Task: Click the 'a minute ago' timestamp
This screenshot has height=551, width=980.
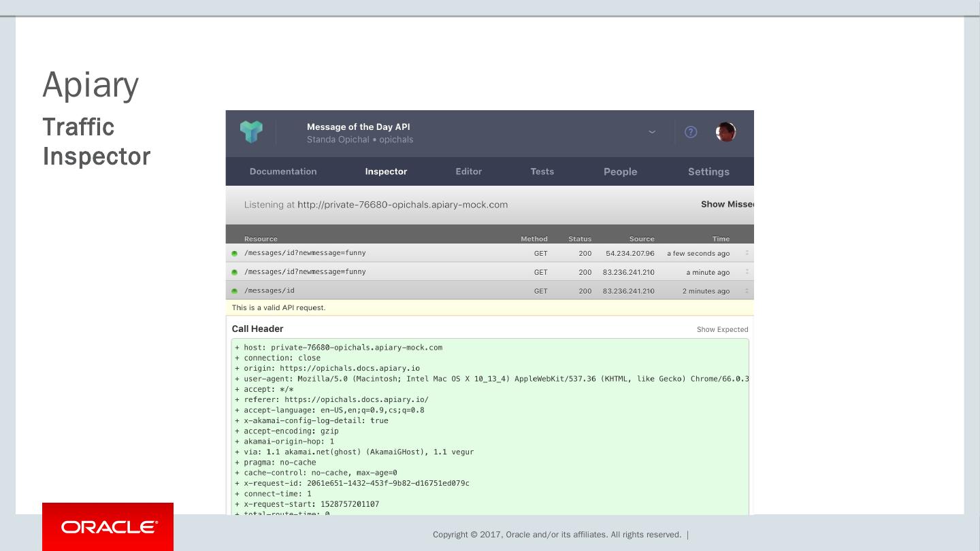Action: (708, 273)
